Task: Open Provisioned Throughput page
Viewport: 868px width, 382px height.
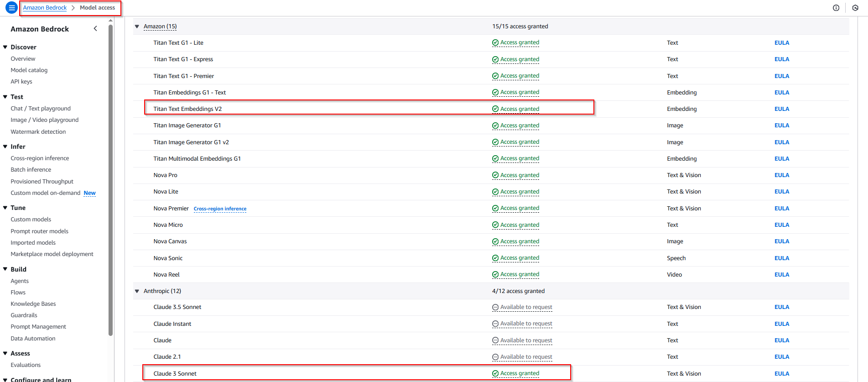Action: (x=42, y=182)
